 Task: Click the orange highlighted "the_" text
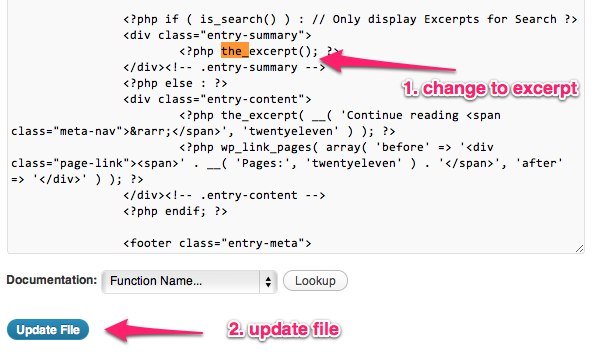(235, 51)
